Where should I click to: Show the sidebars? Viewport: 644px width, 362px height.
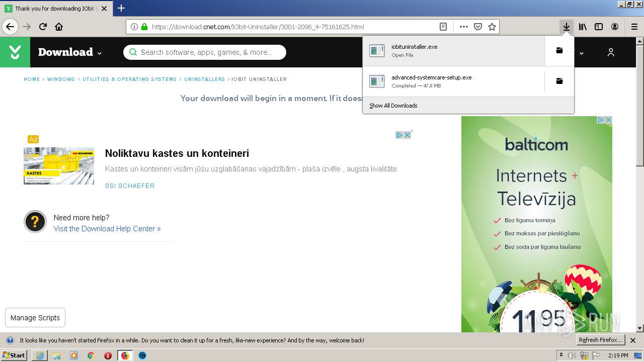(599, 27)
